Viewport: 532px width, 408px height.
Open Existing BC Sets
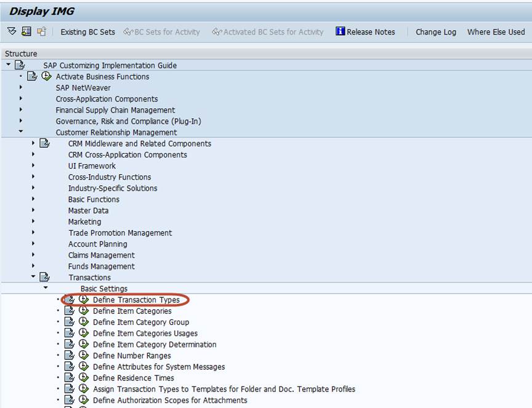[x=87, y=32]
